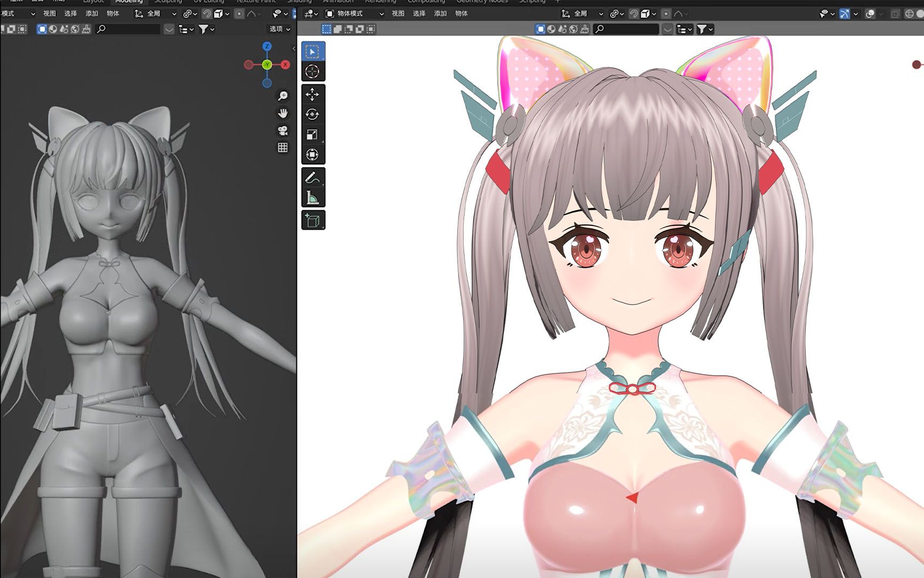
Task: Select the Measure ruler tool
Action: coord(312,198)
